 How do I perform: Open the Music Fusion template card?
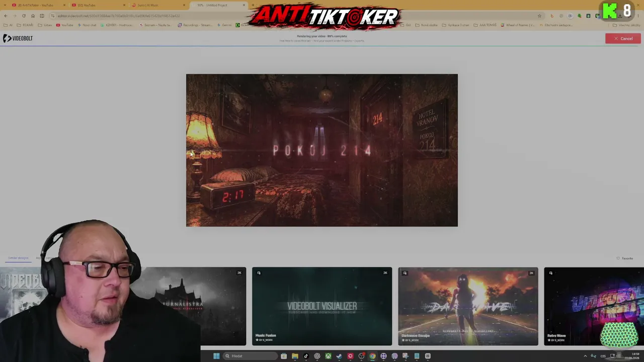coord(322,306)
